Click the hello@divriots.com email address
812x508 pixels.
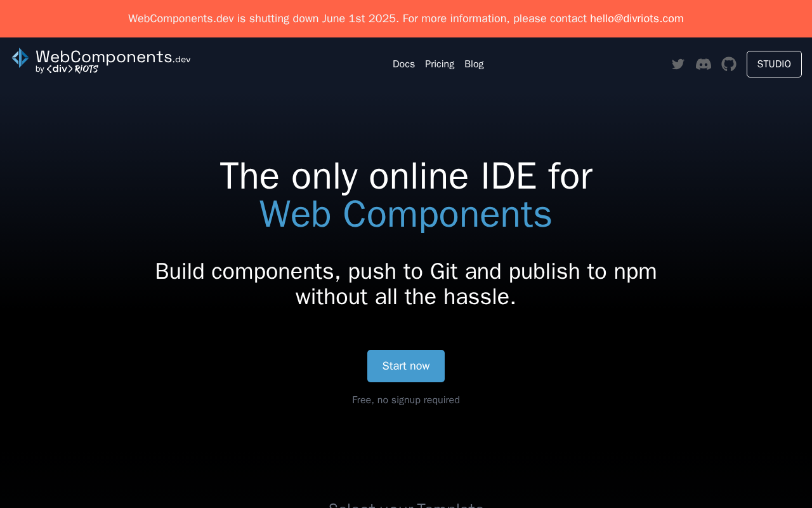tap(637, 18)
